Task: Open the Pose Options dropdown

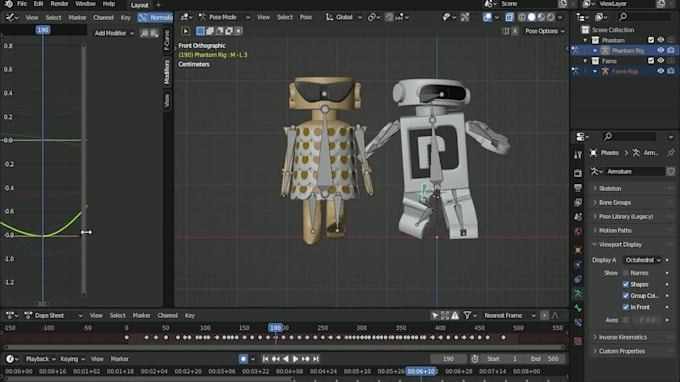Action: [x=545, y=31]
